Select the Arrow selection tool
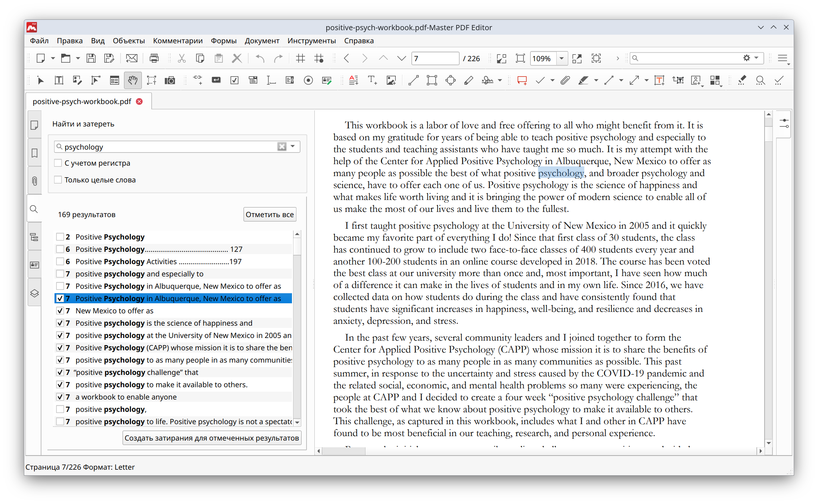Viewport: 818px width, 504px height. tap(40, 80)
